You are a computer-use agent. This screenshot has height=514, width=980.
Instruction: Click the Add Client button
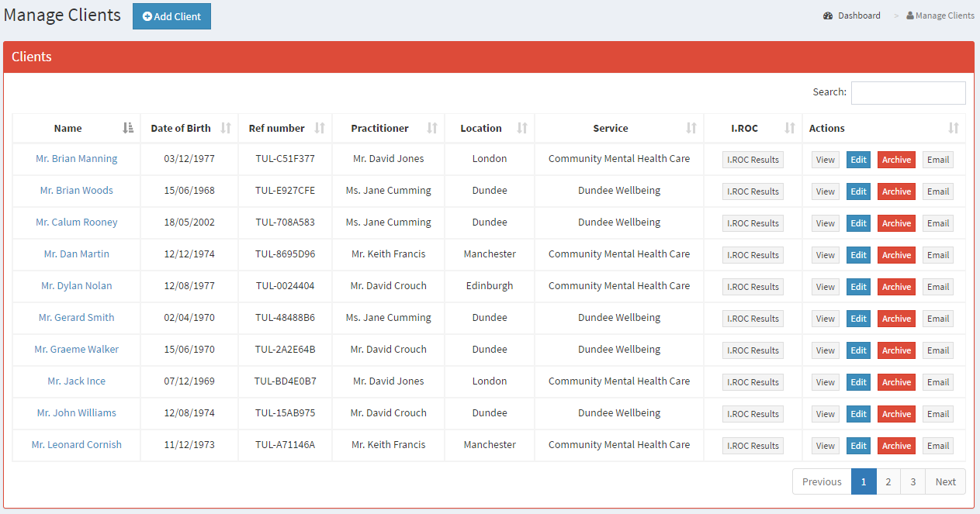171,16
